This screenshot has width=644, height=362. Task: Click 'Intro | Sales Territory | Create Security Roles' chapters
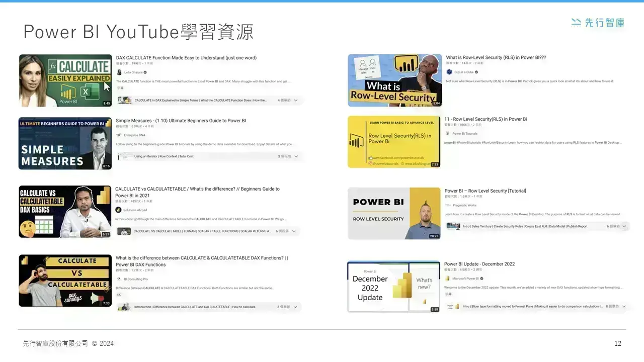[525, 226]
